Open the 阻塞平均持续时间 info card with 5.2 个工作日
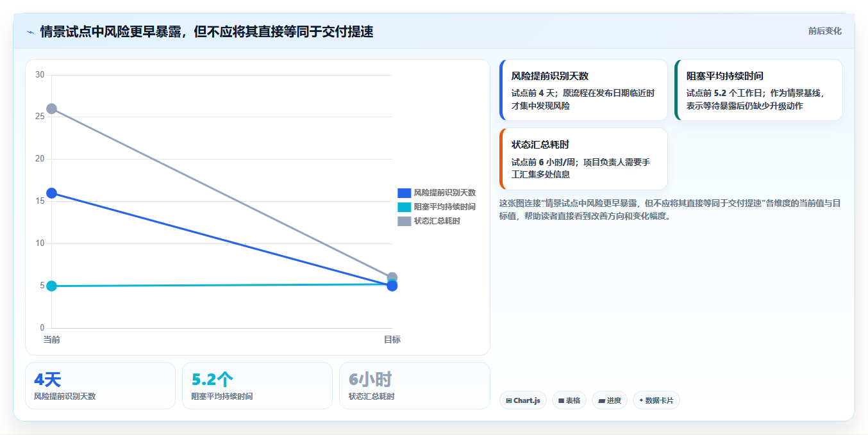 click(x=758, y=90)
